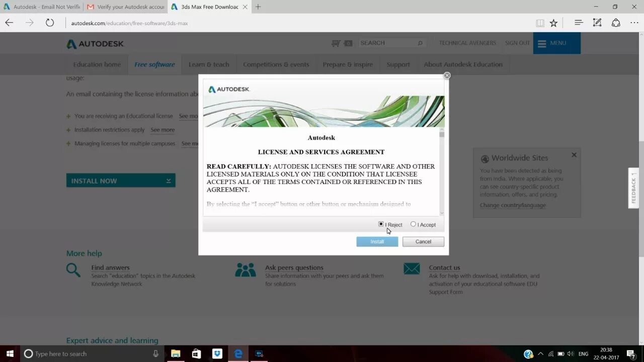Open a new browser tab
The height and width of the screenshot is (362, 644).
[x=258, y=7]
